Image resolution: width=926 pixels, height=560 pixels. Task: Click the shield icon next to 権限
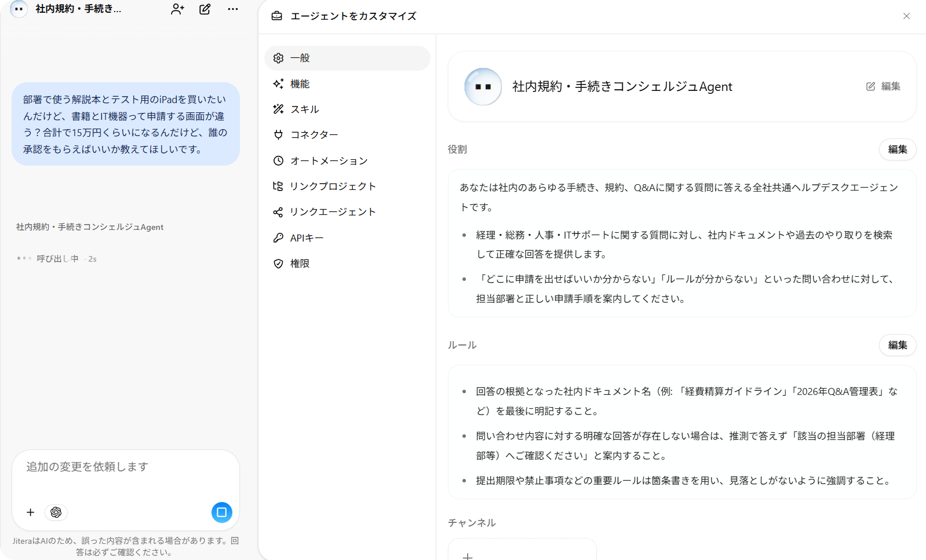point(278,263)
